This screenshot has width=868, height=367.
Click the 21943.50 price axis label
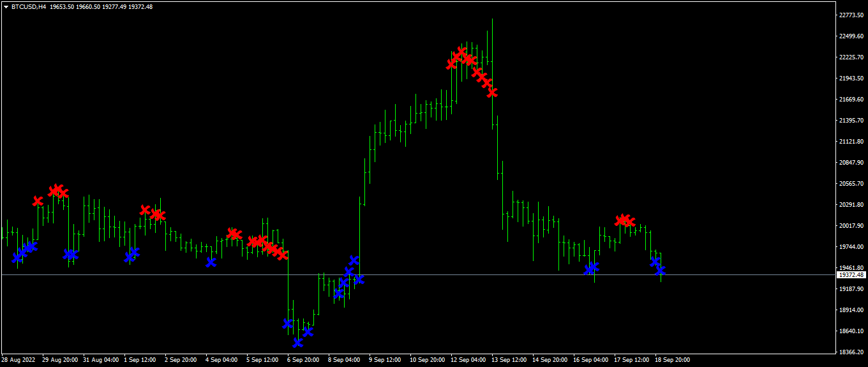click(853, 78)
